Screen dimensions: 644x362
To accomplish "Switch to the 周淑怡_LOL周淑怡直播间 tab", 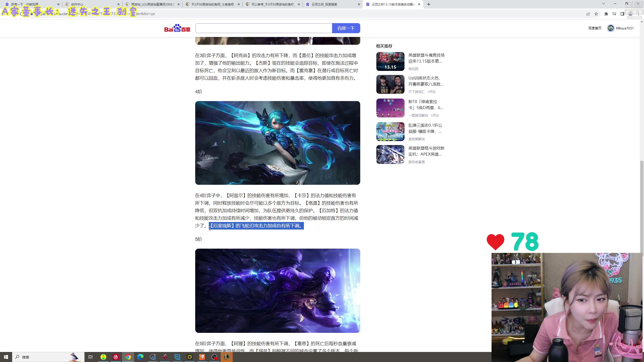I will (x=152, y=4).
